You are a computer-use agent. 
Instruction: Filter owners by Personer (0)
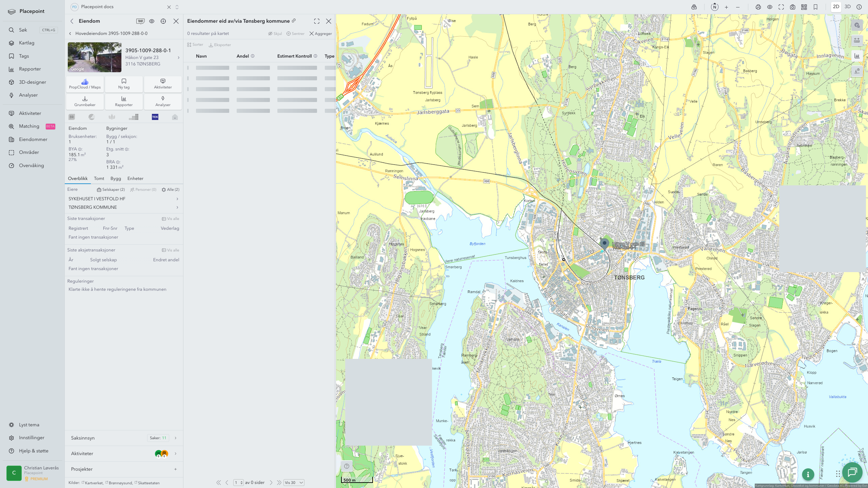click(x=143, y=190)
